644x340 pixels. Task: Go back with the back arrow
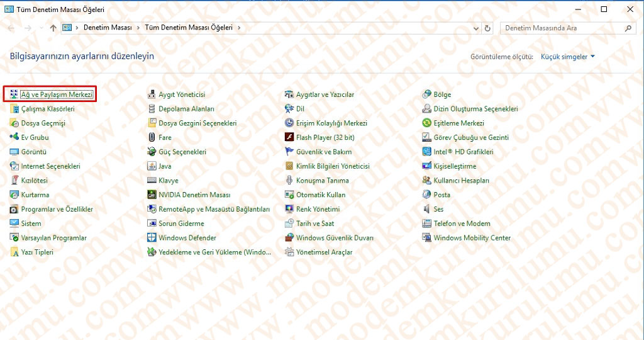pyautogui.click(x=11, y=28)
